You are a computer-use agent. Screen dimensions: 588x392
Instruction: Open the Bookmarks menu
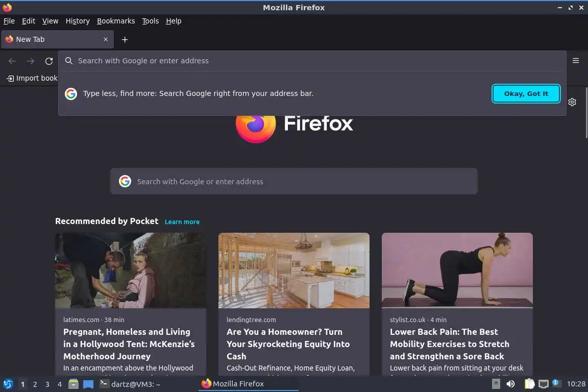coord(116,21)
